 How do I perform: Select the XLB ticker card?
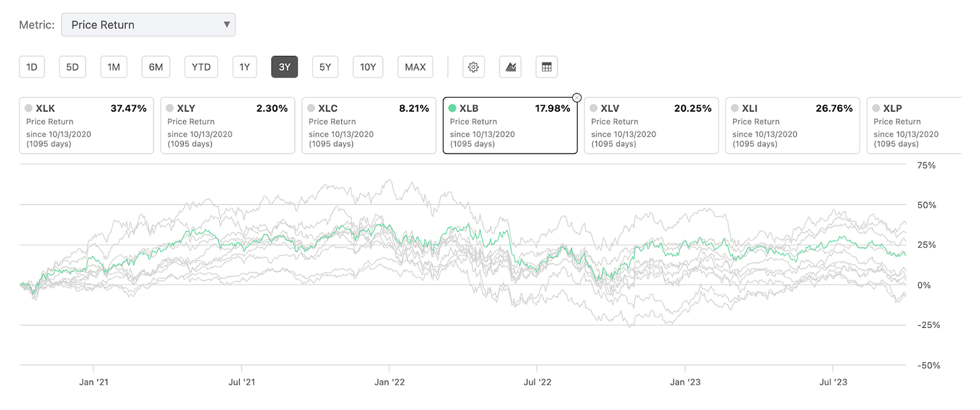(x=510, y=125)
